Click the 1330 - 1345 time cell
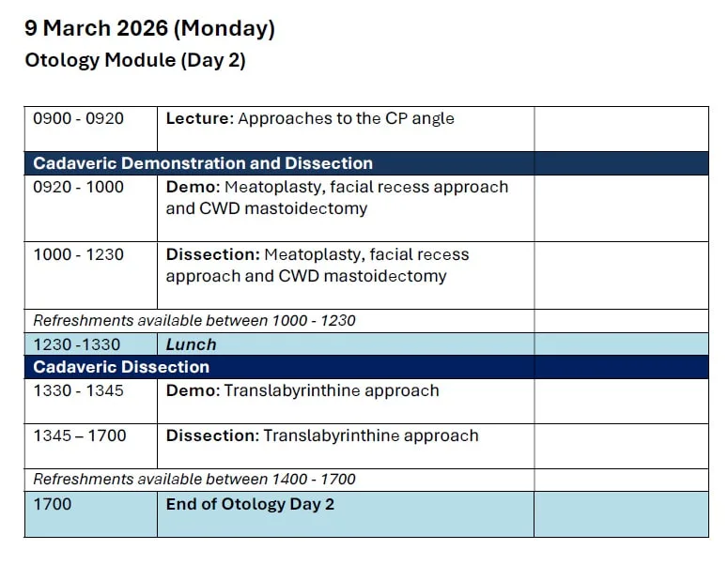The image size is (728, 565). tap(90, 402)
